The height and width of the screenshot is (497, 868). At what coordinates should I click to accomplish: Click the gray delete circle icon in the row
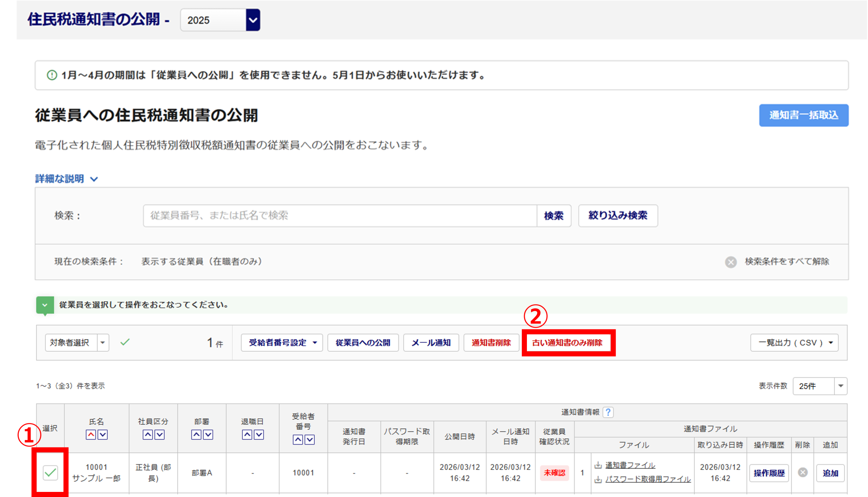(803, 473)
